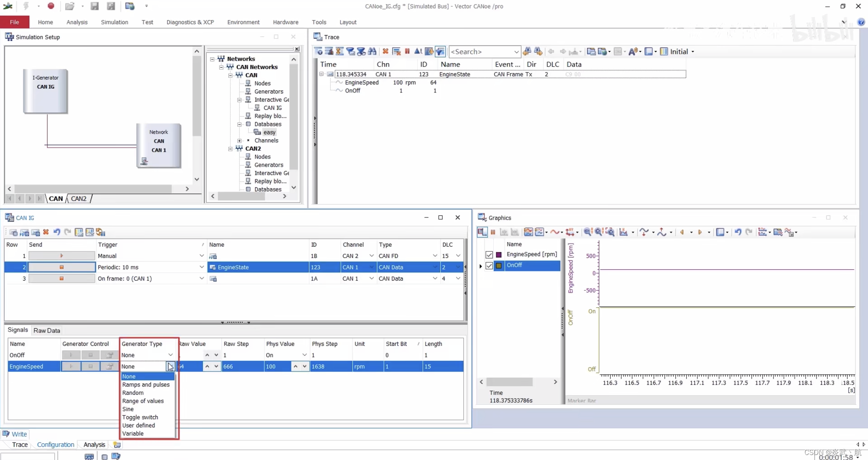Click the Graphics zoom-out magnifier icon
This screenshot has width=868, height=460.
pos(587,232)
